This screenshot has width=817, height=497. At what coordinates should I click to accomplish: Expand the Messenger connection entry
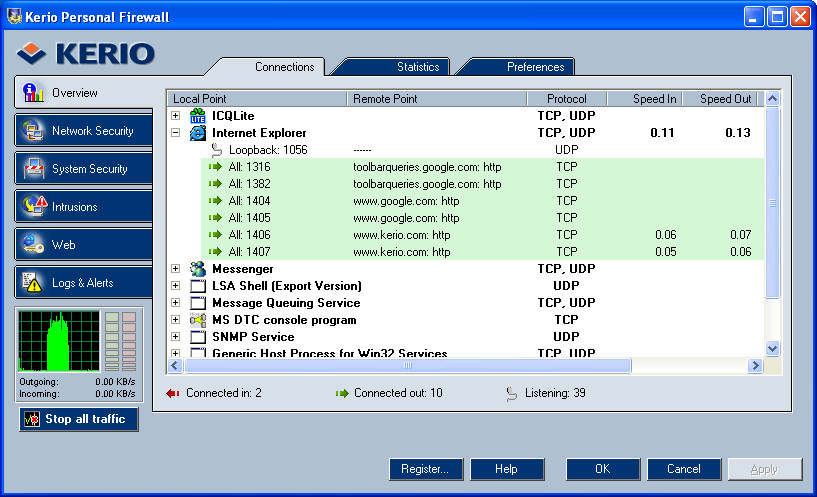click(x=176, y=269)
